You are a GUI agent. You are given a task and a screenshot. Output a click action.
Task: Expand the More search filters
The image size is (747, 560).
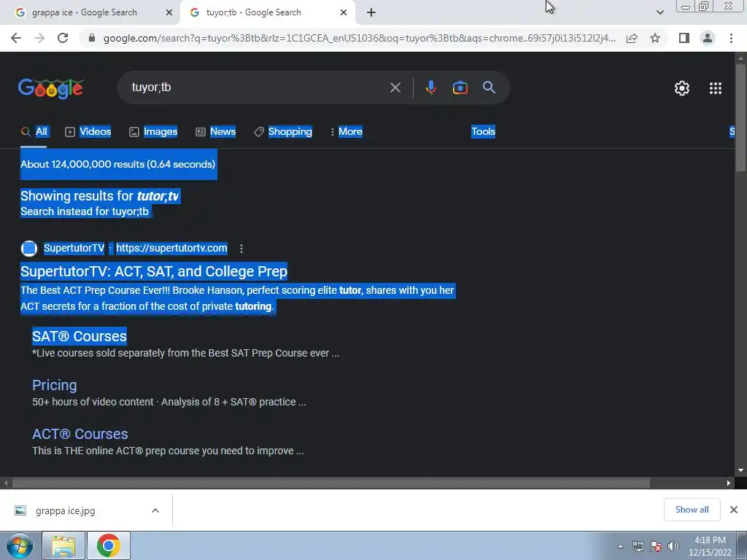tap(347, 131)
